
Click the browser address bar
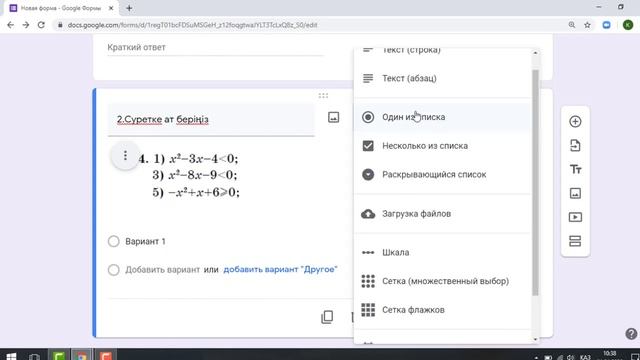point(310,25)
